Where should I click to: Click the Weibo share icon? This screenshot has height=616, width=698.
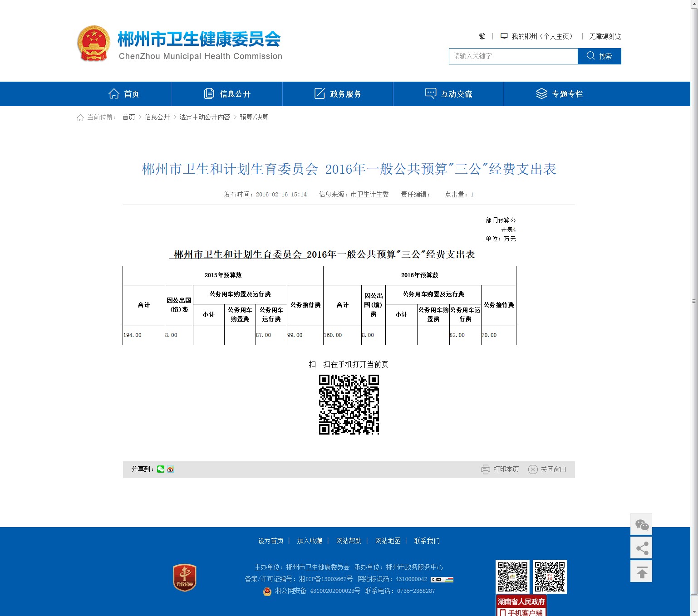point(171,469)
